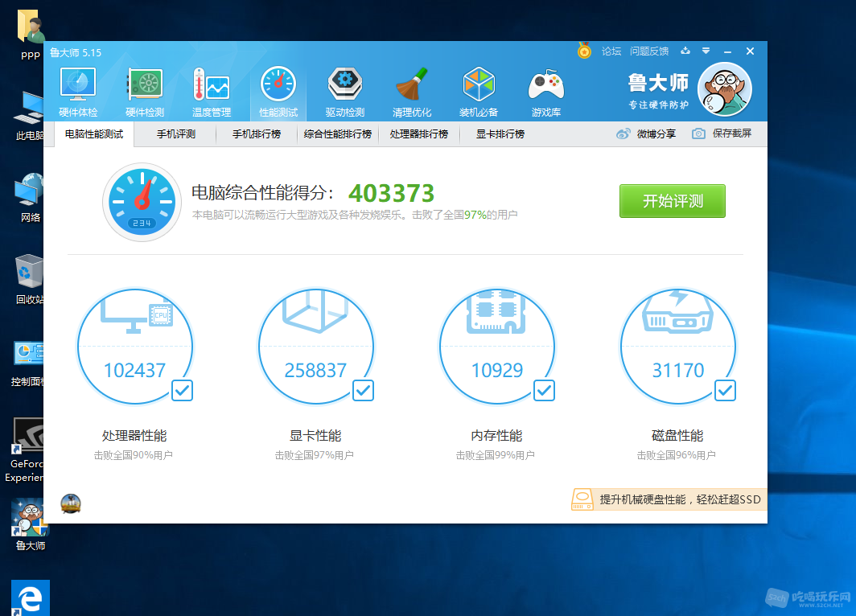The width and height of the screenshot is (856, 616).
Task: Click the 显卡性能 label
Action: [315, 436]
